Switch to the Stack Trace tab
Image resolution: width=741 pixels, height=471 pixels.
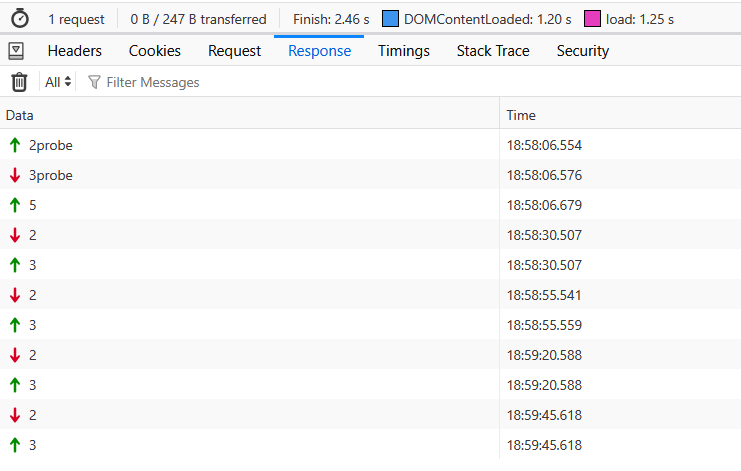coord(493,51)
